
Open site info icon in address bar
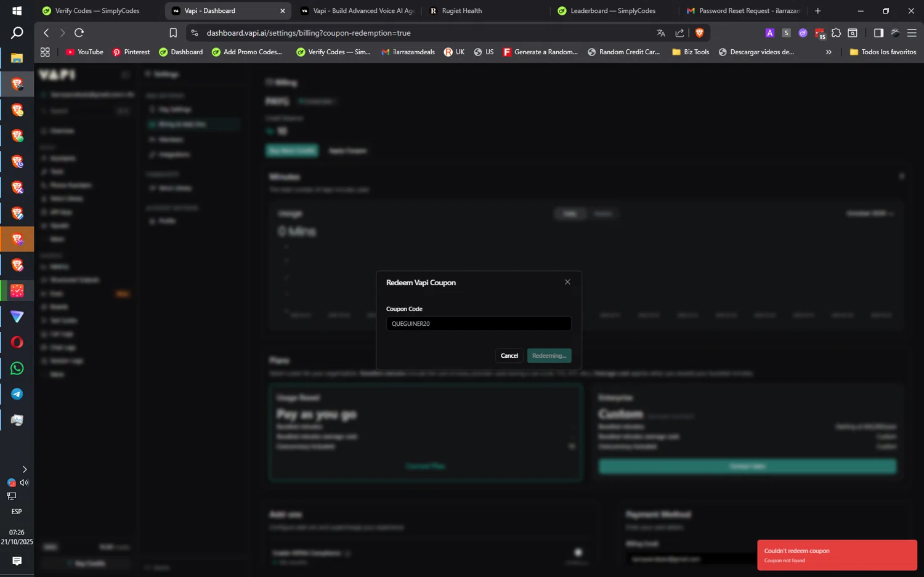(x=195, y=33)
